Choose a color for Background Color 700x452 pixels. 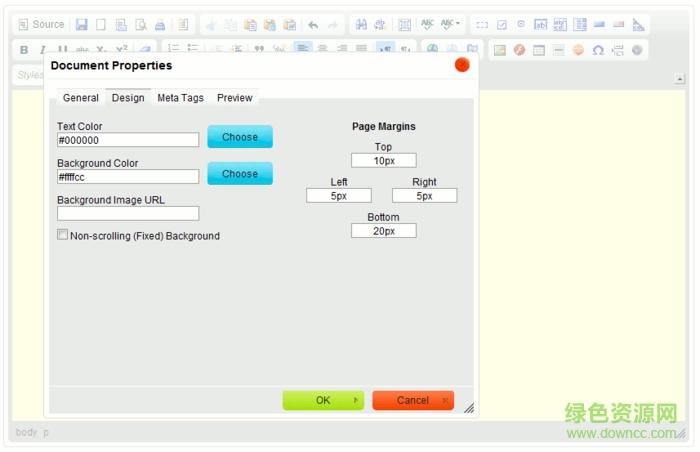[240, 174]
